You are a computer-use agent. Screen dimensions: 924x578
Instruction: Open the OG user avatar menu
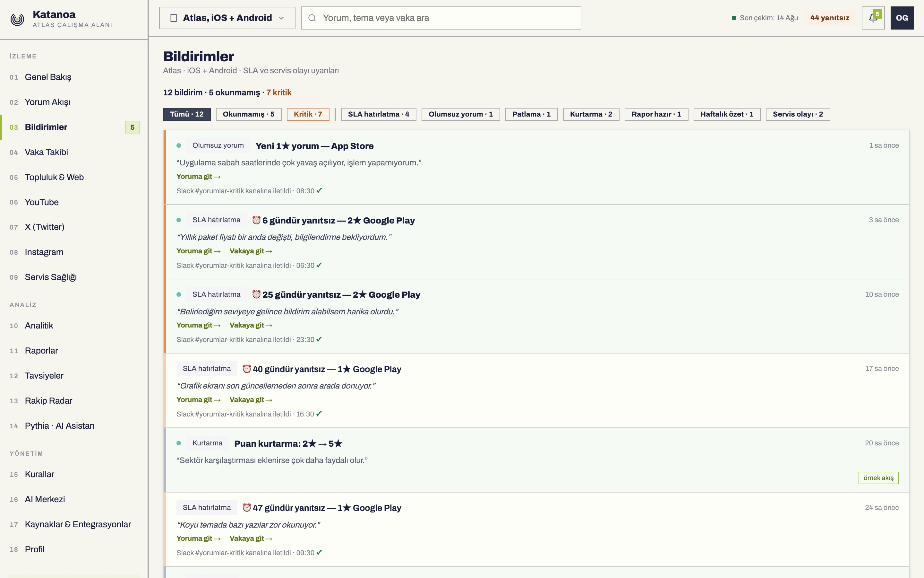[902, 18]
